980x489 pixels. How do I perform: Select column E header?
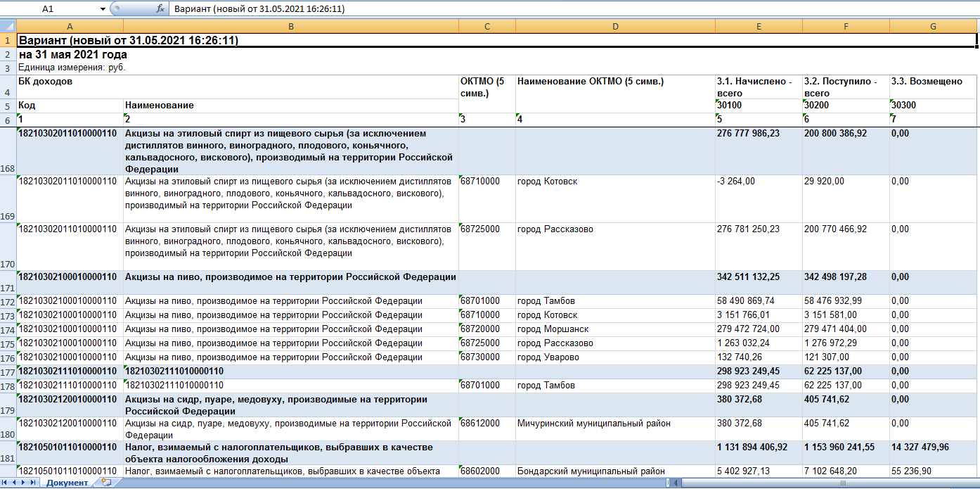click(759, 26)
